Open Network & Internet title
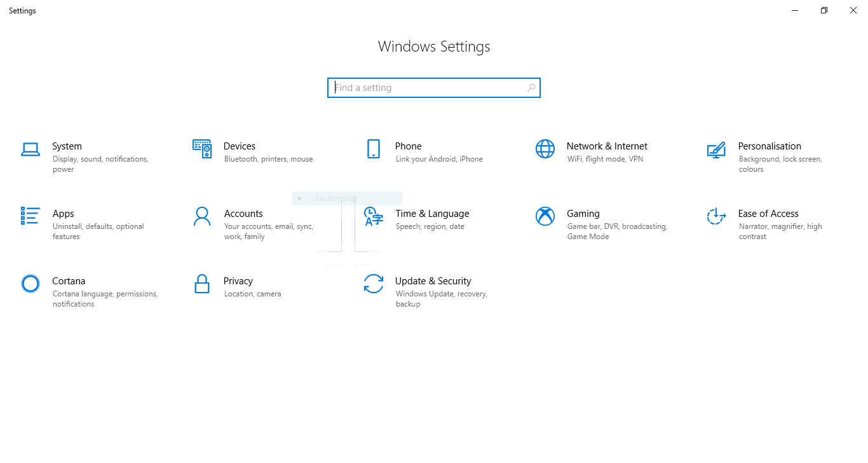This screenshot has width=868, height=463. pyautogui.click(x=607, y=146)
